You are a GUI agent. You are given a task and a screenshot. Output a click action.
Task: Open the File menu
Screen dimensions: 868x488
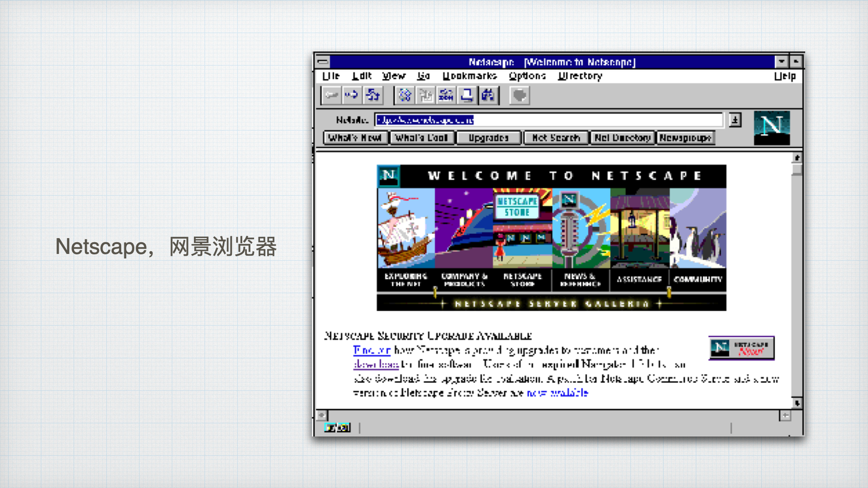point(331,76)
